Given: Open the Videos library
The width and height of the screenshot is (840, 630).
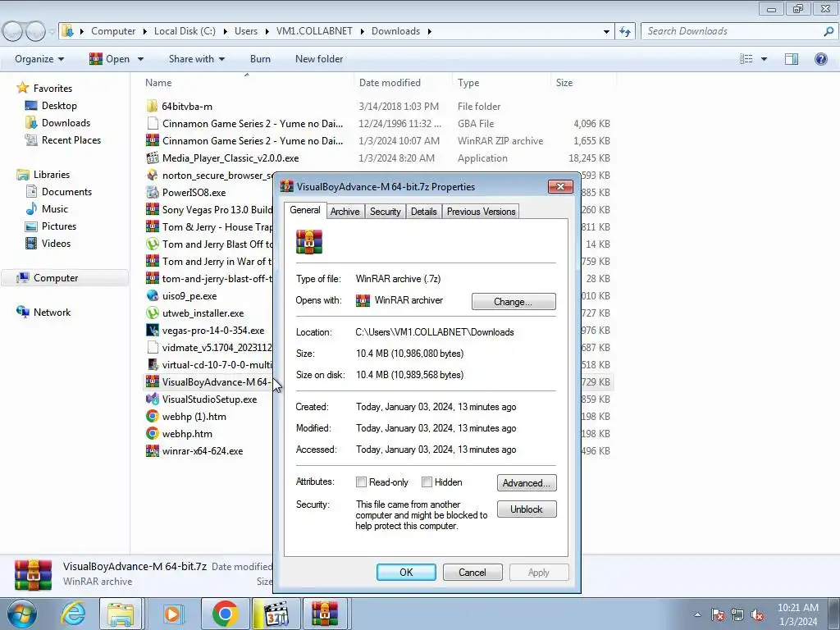Looking at the screenshot, I should pyautogui.click(x=56, y=243).
